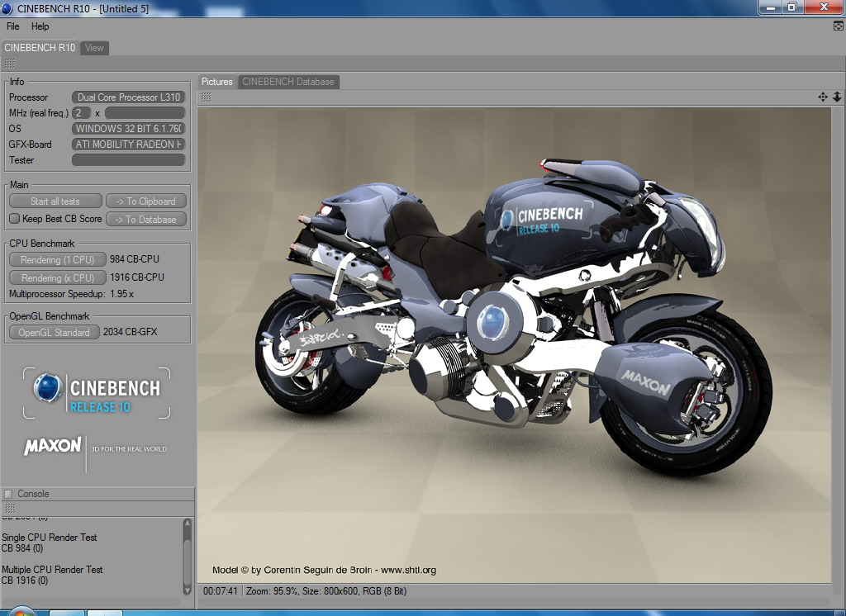The width and height of the screenshot is (846, 616).
Task: Click Single CPU Render Test console line
Action: 49,538
